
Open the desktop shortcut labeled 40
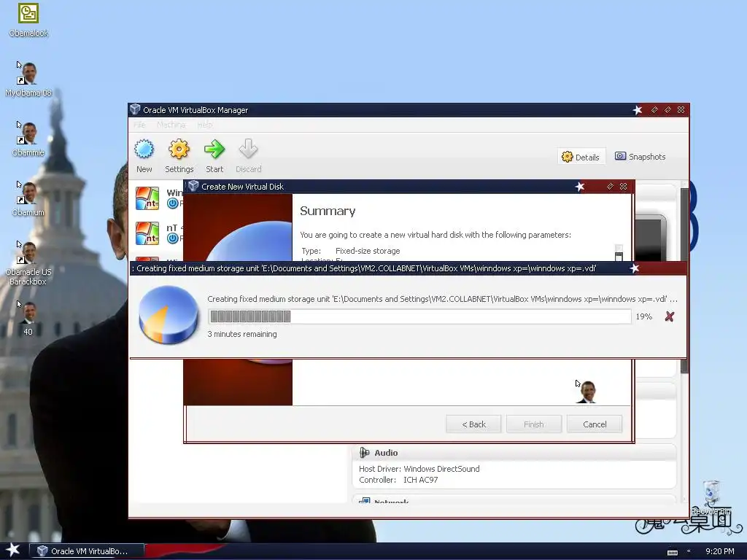point(28,318)
